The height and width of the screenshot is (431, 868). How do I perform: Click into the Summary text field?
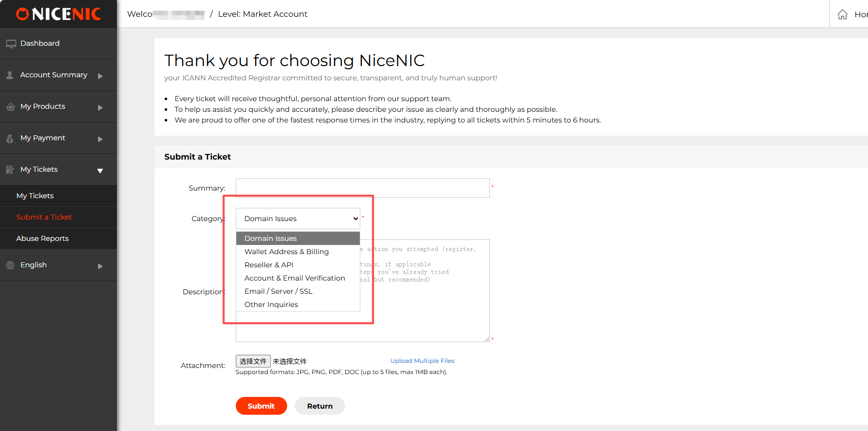(x=362, y=188)
